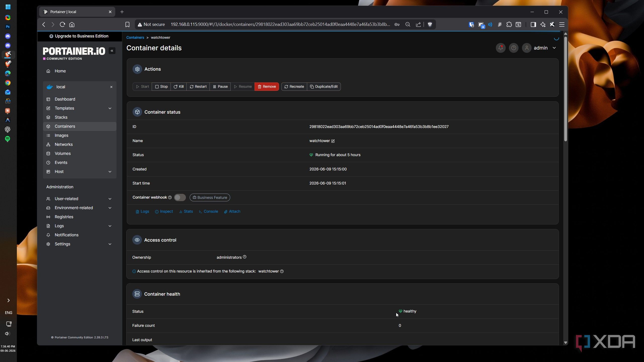Stop the watchtower container

tap(161, 86)
